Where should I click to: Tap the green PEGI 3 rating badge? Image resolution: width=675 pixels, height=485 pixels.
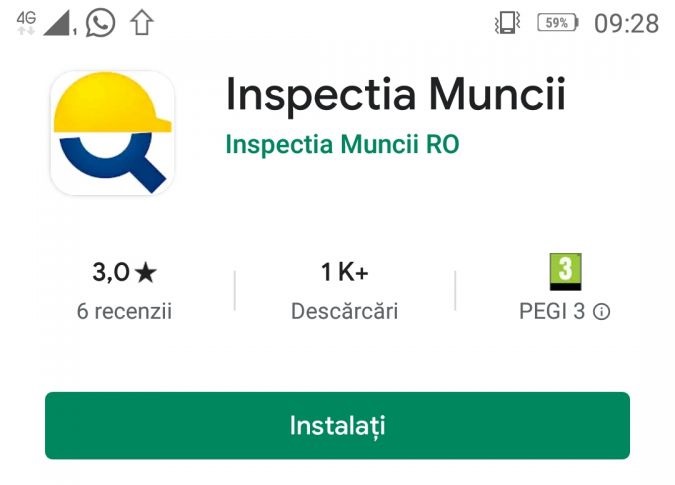565,272
